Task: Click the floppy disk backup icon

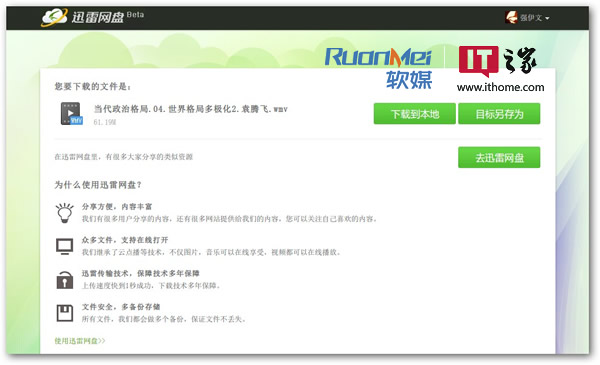Action: (65, 313)
